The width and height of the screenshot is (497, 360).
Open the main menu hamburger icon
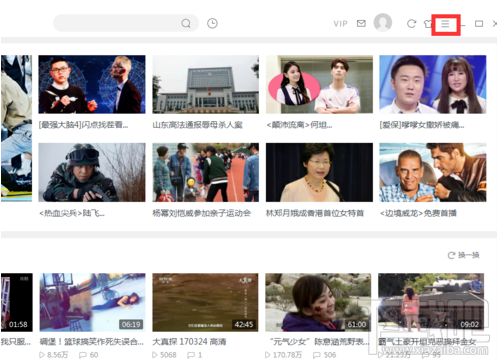point(445,24)
